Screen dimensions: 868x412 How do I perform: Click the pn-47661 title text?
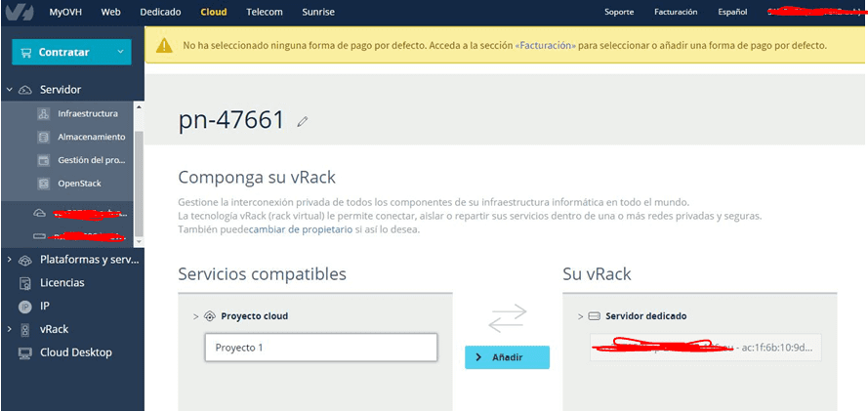click(x=231, y=120)
